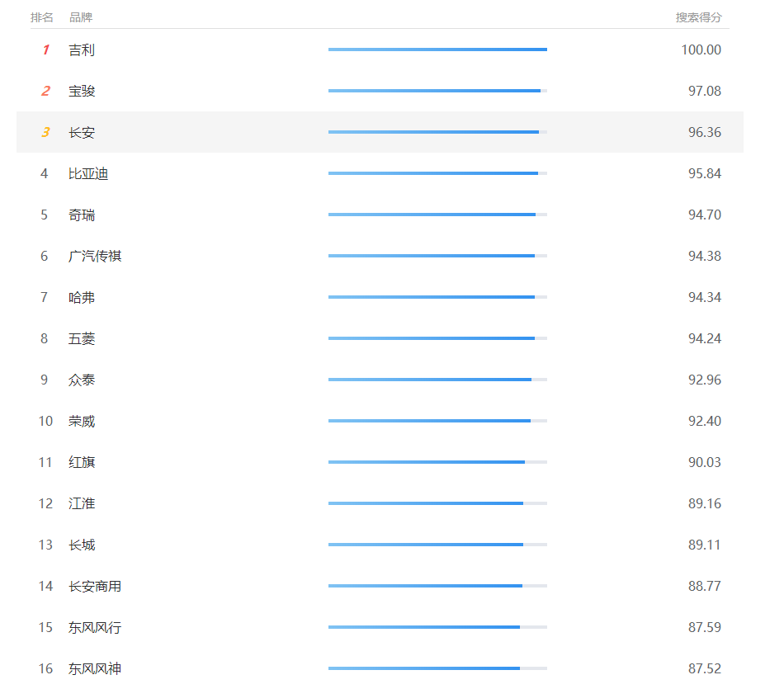784x689 pixels.
Task: Click the score bar for 红旗
Action: pos(437,462)
